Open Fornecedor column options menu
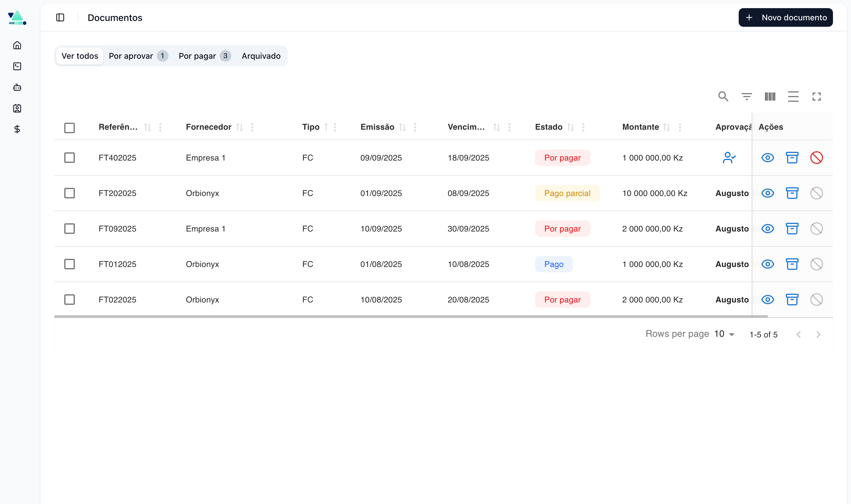The width and height of the screenshot is (851, 504). coord(252,127)
